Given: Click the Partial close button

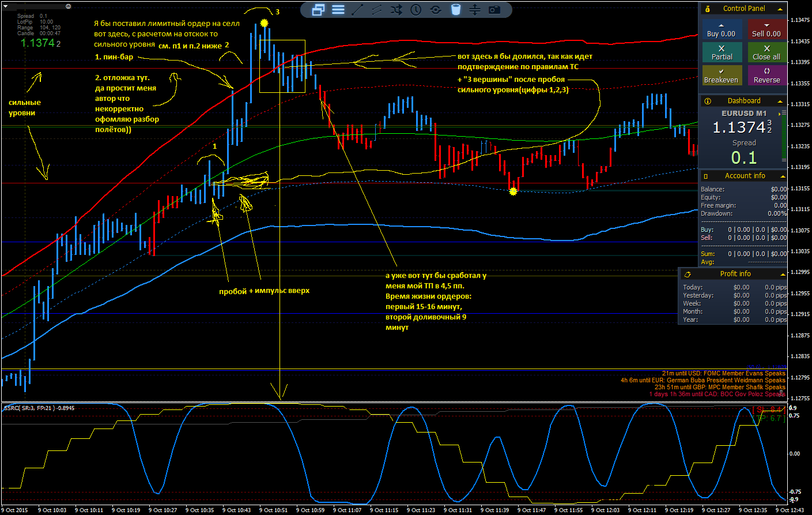Looking at the screenshot, I should (722, 52).
